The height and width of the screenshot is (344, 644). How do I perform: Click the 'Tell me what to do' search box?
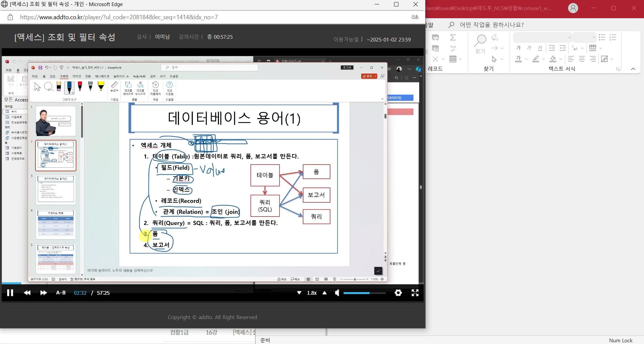(492, 25)
